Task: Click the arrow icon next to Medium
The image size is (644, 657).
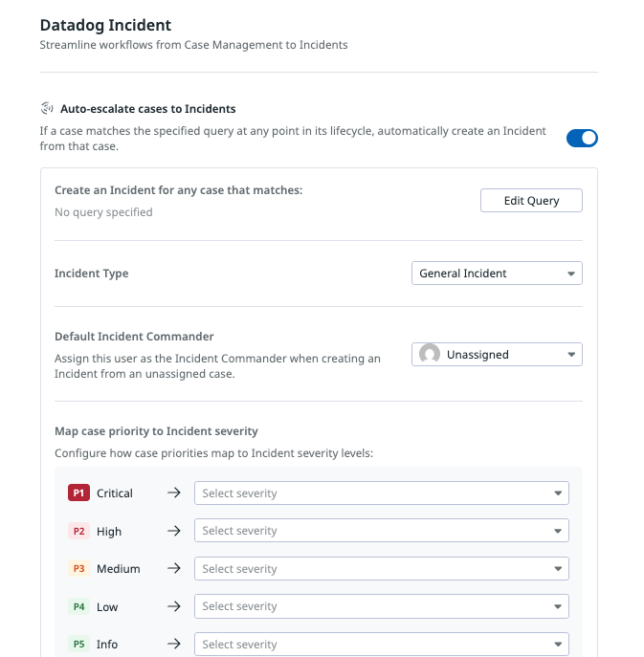Action: click(173, 569)
